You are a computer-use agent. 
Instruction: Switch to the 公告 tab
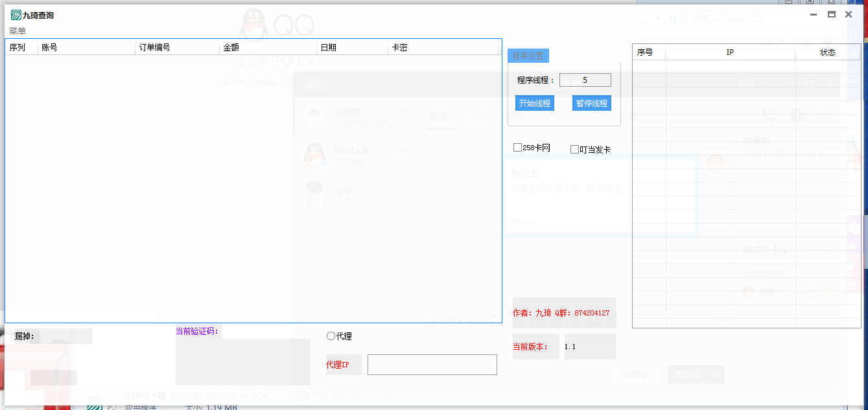click(x=476, y=117)
